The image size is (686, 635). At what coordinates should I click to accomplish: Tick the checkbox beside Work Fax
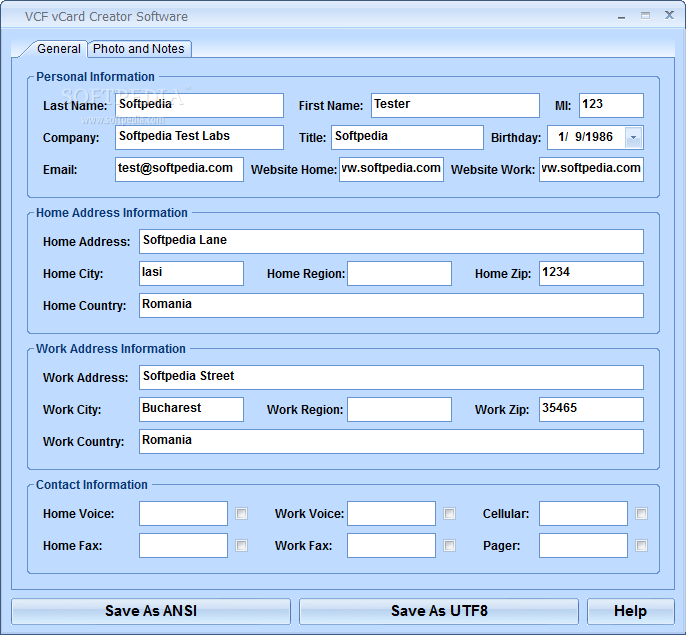pos(449,545)
